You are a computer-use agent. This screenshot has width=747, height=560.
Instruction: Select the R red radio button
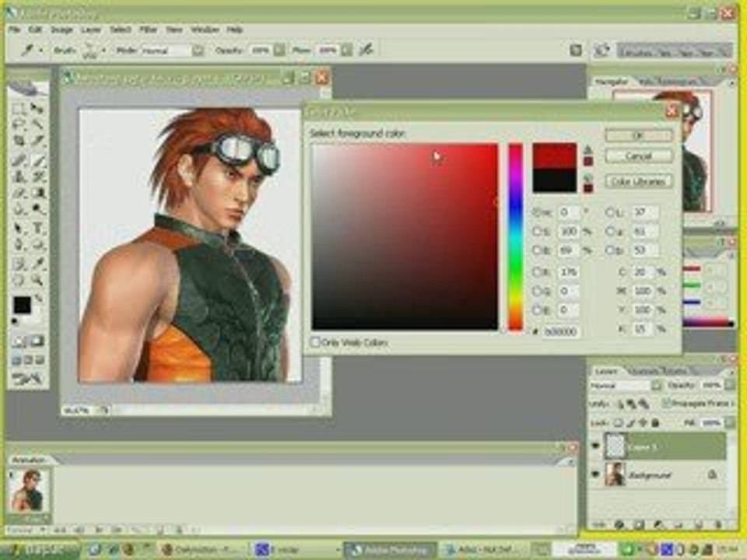(x=538, y=272)
